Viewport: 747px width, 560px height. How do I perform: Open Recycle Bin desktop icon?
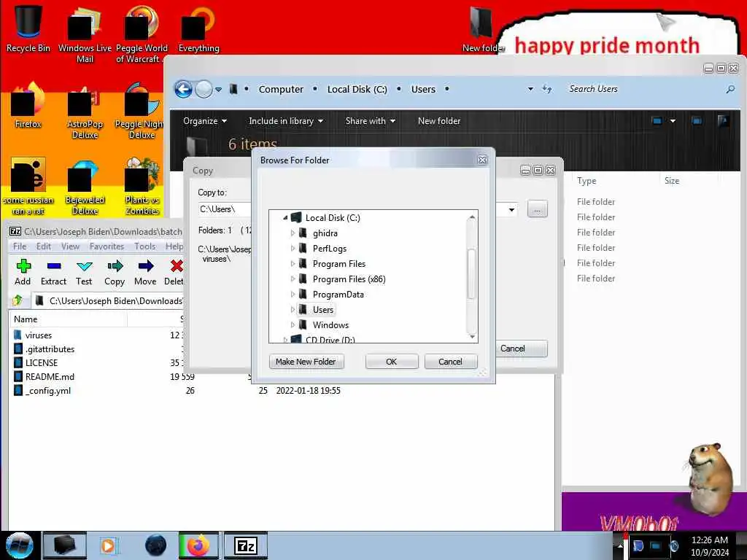pyautogui.click(x=28, y=28)
